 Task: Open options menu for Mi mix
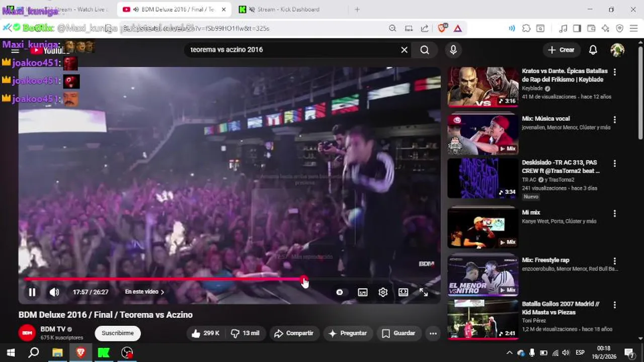click(x=614, y=213)
